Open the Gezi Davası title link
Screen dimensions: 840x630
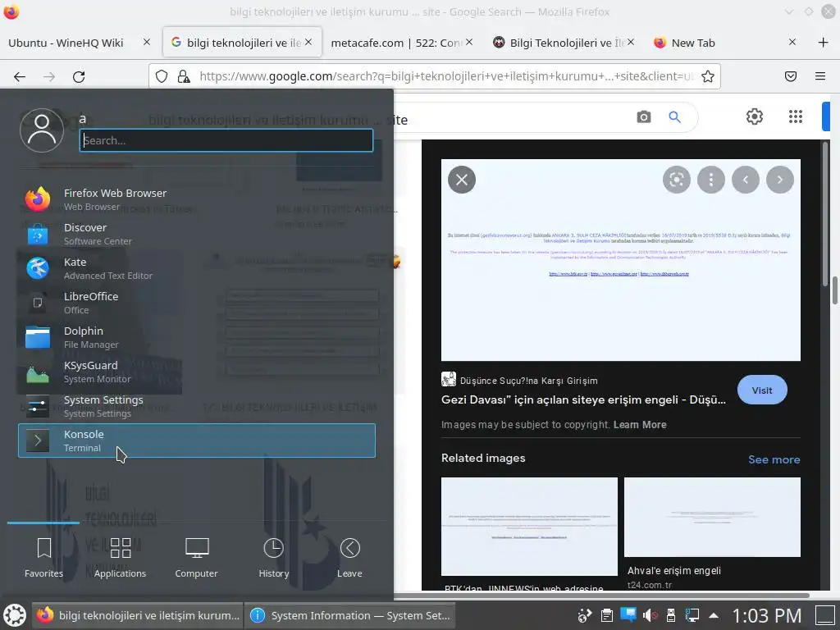[x=583, y=399]
